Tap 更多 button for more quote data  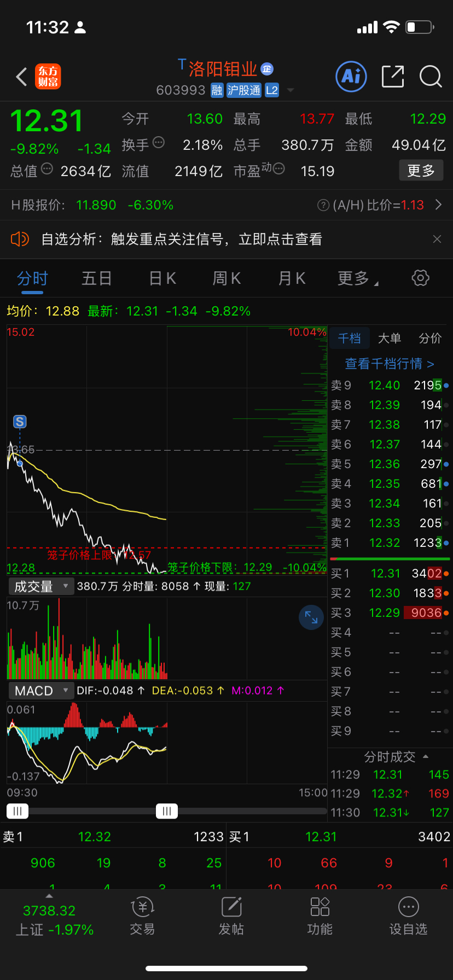(421, 171)
